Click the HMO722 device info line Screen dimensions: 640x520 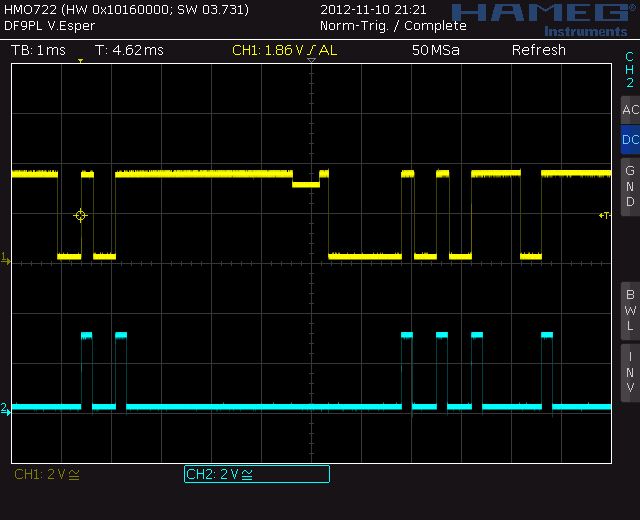pyautogui.click(x=126, y=9)
